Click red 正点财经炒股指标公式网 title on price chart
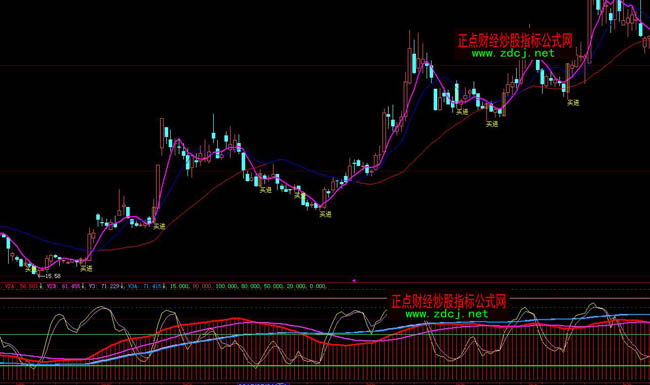650x385 pixels. [515, 41]
